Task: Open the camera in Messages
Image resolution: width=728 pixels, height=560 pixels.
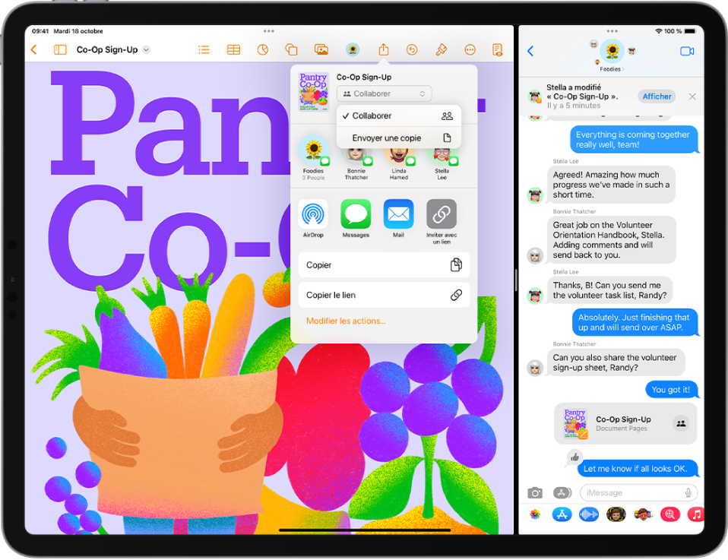Action: 534,492
